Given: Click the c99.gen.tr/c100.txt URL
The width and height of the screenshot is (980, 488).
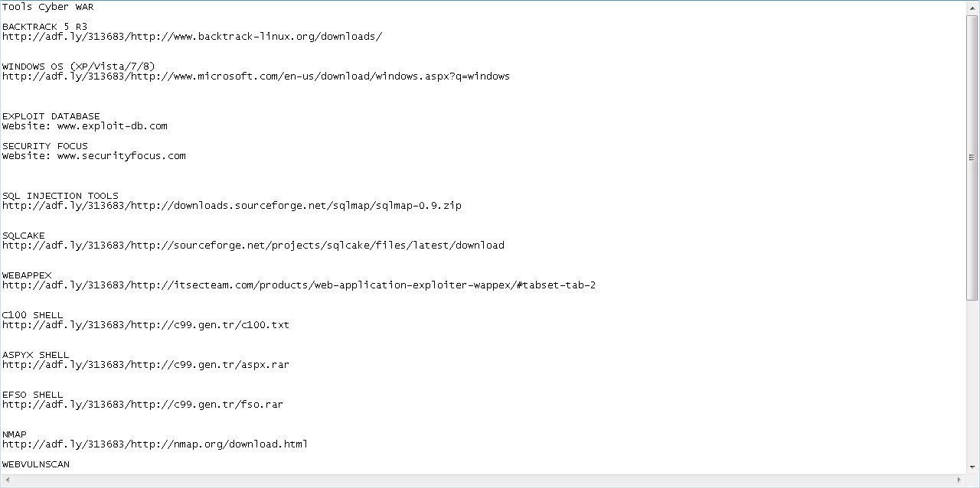Looking at the screenshot, I should click(146, 325).
